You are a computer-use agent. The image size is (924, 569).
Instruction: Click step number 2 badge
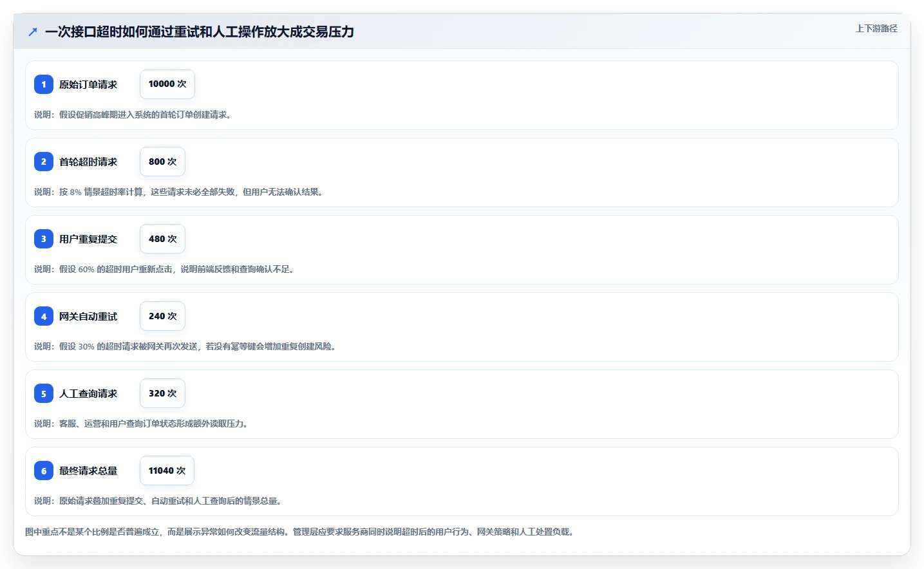click(x=44, y=162)
